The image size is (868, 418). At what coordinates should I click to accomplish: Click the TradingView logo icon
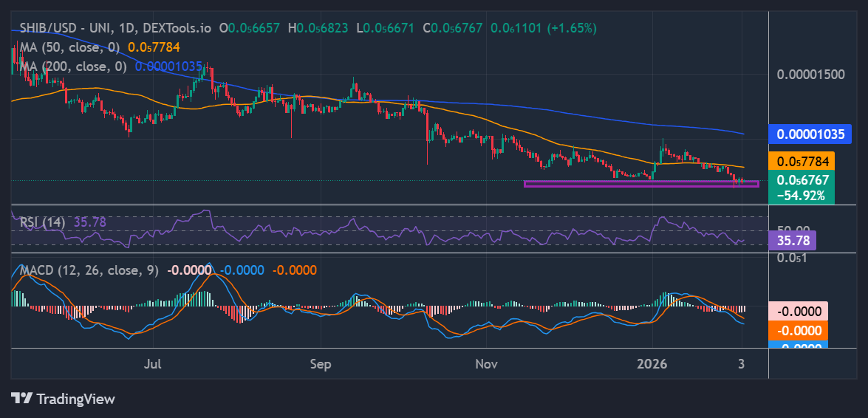point(21,399)
